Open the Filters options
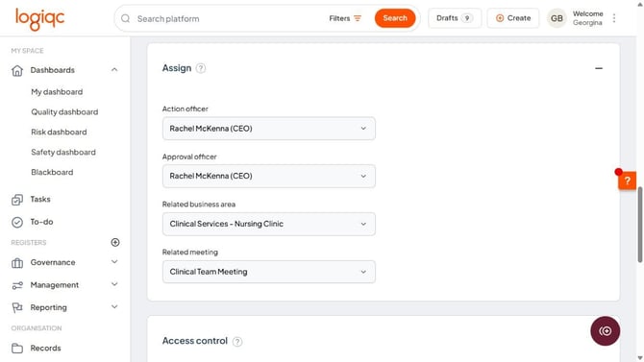This screenshot has height=362, width=644. pos(345,18)
